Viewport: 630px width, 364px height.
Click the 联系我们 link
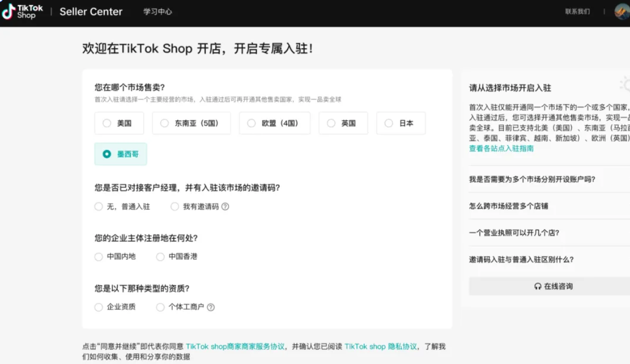(x=578, y=11)
